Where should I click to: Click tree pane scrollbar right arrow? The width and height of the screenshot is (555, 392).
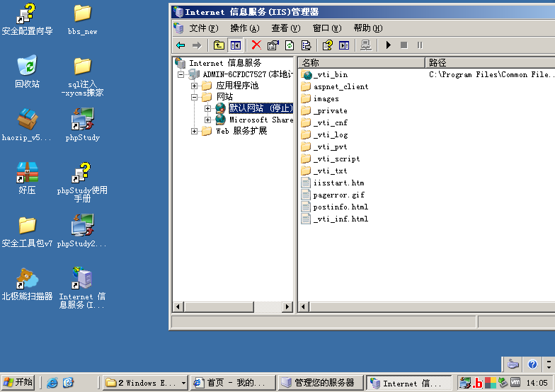click(287, 307)
